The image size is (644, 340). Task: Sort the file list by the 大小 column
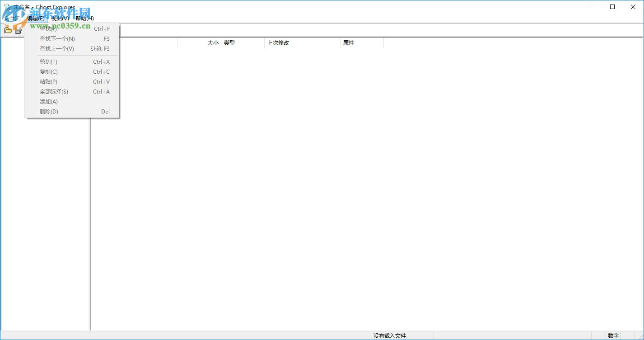click(x=199, y=43)
